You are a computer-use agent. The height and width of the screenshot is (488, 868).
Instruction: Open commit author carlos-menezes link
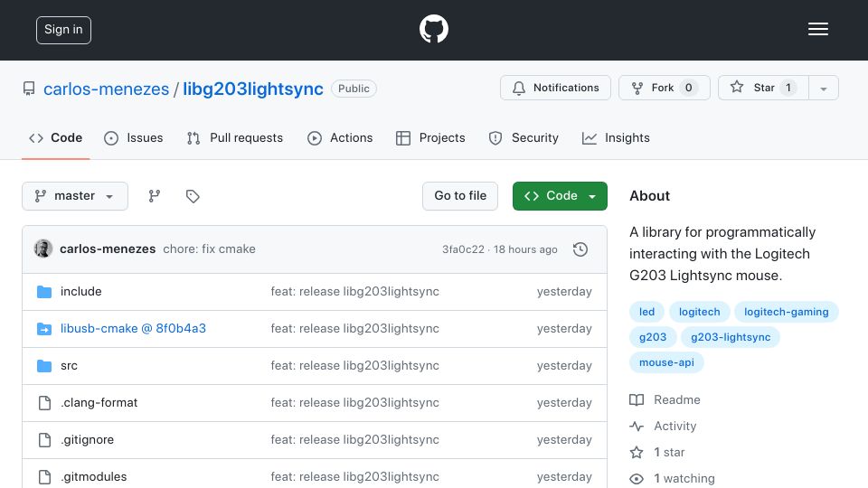108,249
